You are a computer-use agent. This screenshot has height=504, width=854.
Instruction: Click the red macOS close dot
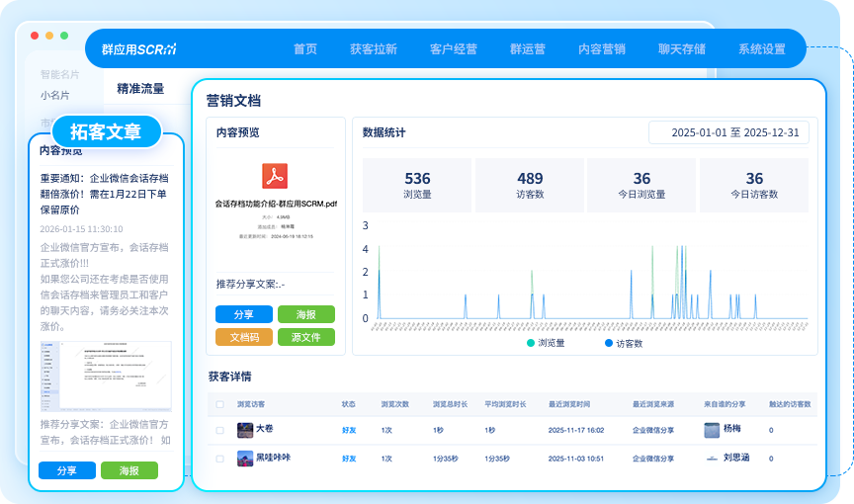click(35, 36)
